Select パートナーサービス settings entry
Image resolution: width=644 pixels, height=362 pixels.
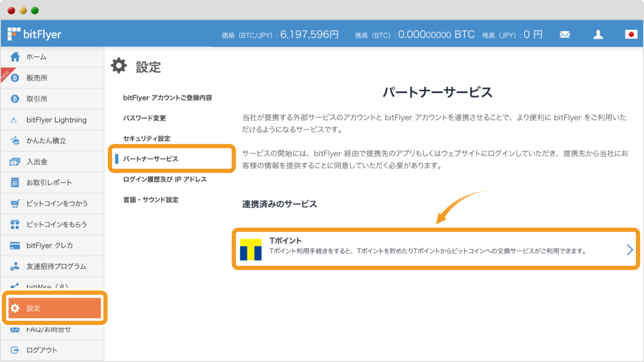(x=151, y=159)
